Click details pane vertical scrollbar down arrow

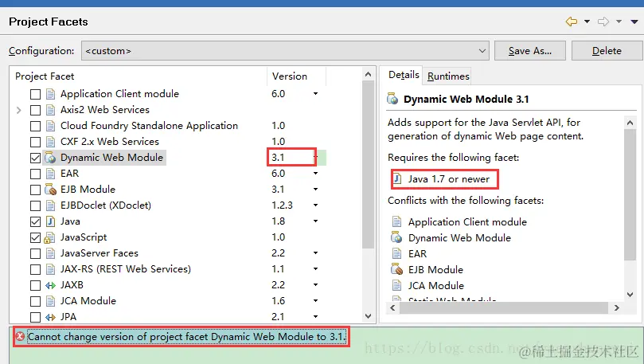pyautogui.click(x=630, y=295)
